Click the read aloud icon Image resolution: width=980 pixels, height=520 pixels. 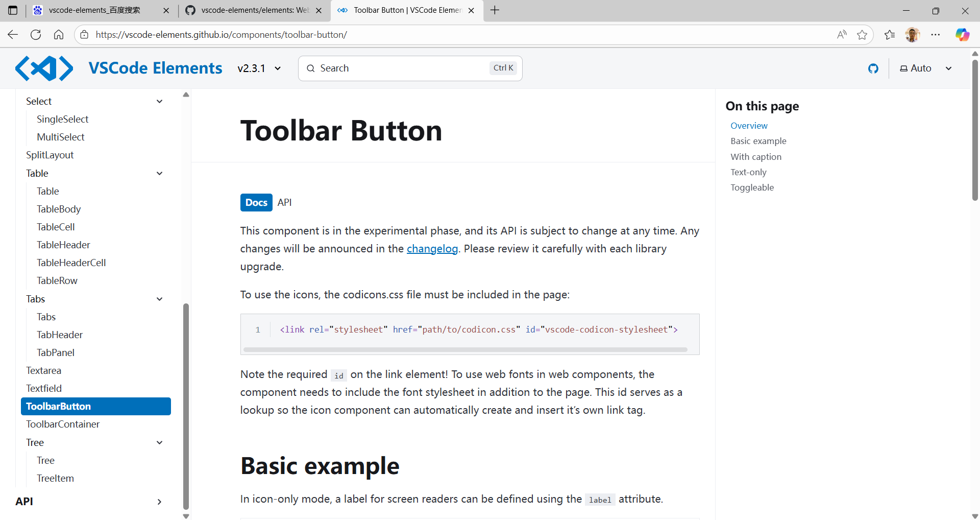point(842,35)
